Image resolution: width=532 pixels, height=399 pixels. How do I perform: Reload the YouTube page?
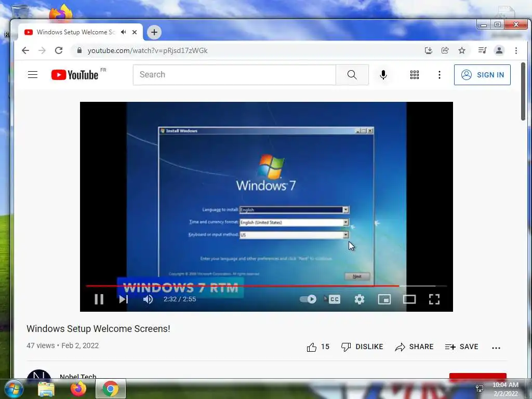pos(59,50)
